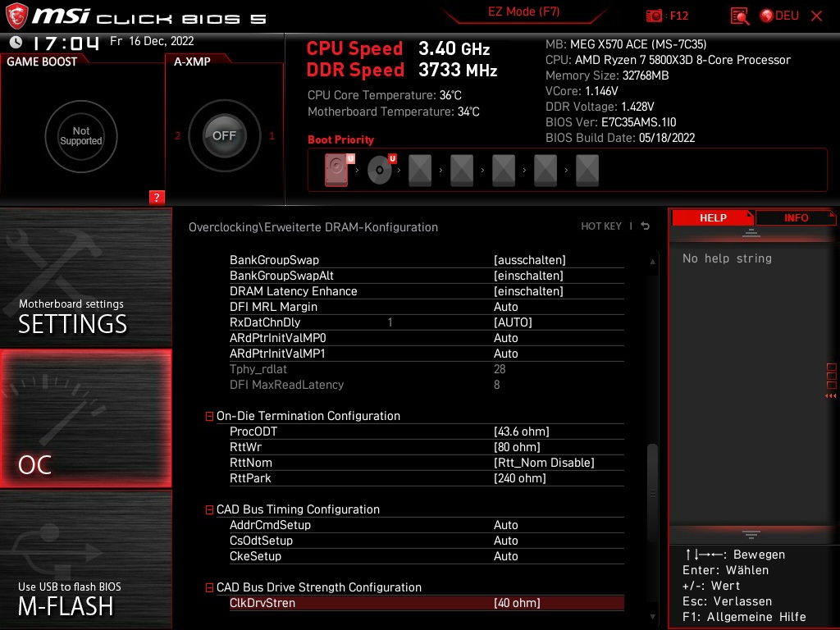Collapse CAD Bus Drive Strength Configuration section
Viewport: 840px width, 630px height.
click(x=209, y=587)
